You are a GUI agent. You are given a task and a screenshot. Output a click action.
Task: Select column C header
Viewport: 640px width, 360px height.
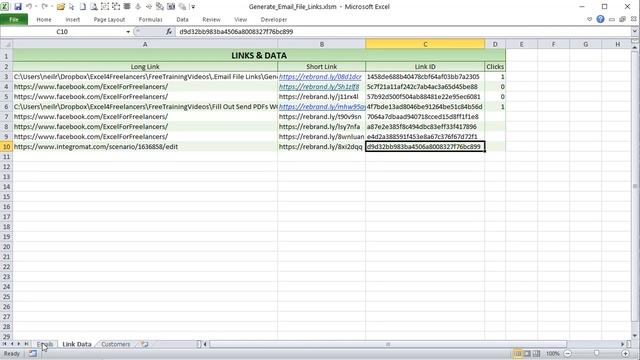point(425,44)
